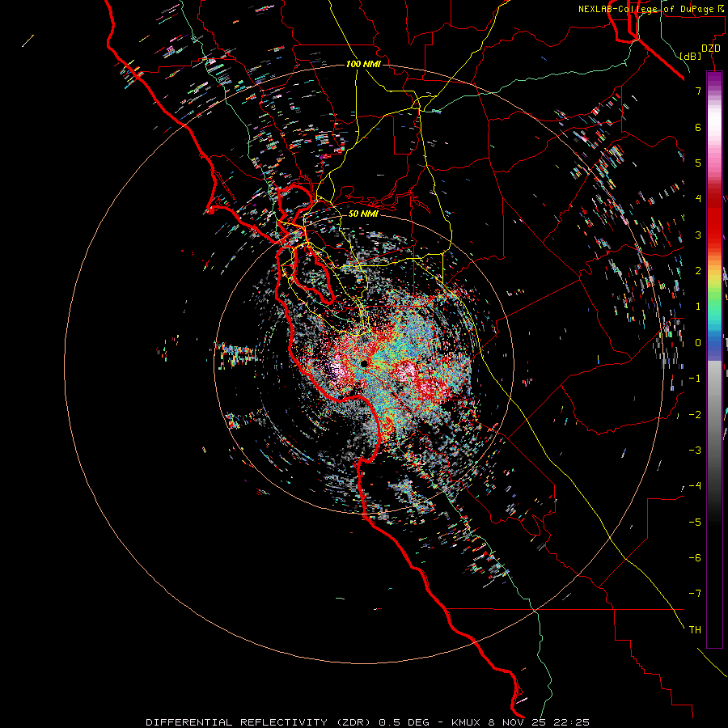
Task: Click the '0.5 DEG' elevation text in the caption
Action: (404, 722)
